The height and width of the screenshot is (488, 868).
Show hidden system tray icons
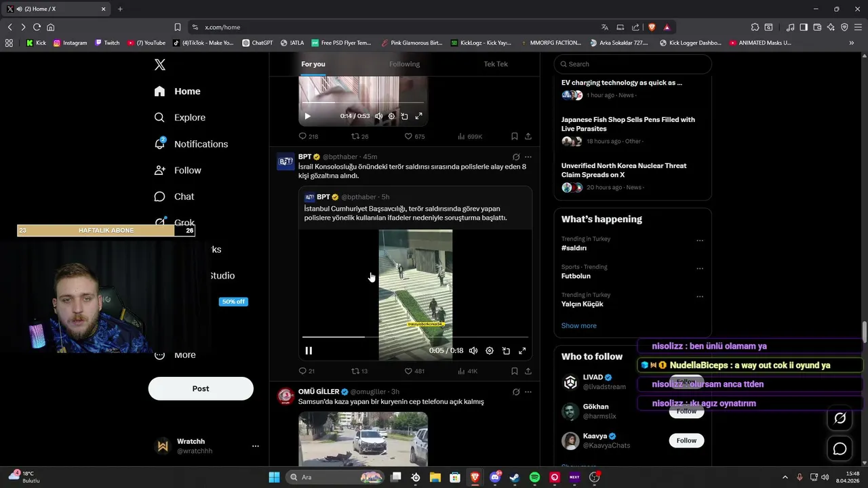(785, 477)
